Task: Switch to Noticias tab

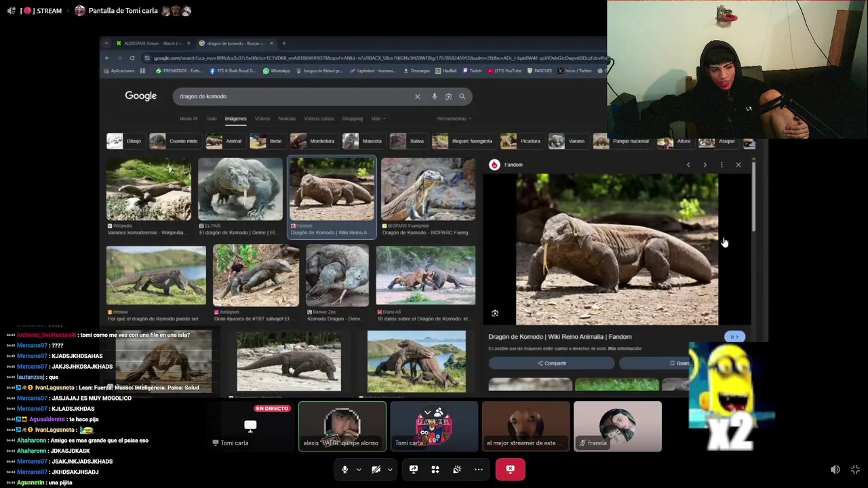Action: pyautogui.click(x=287, y=119)
